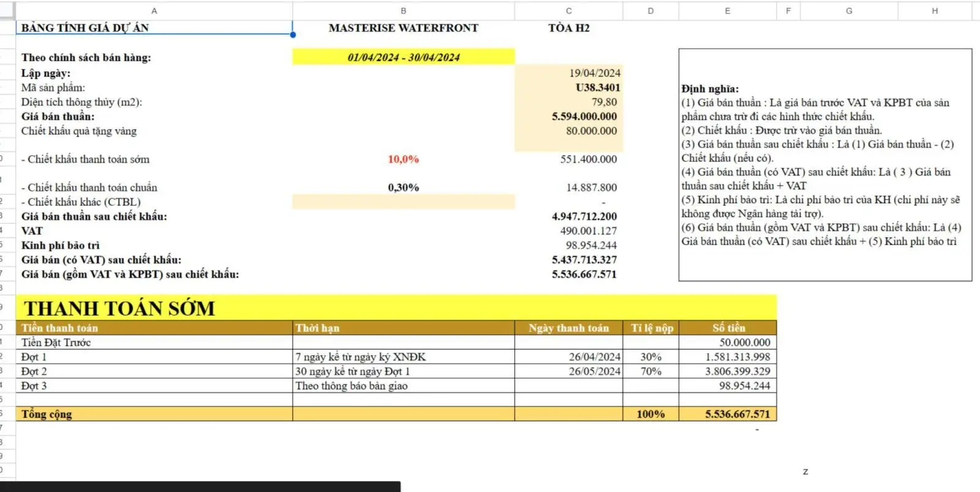980x492 pixels.
Task: Click the 'Mã sản phẩm:' label
Action: click(53, 88)
